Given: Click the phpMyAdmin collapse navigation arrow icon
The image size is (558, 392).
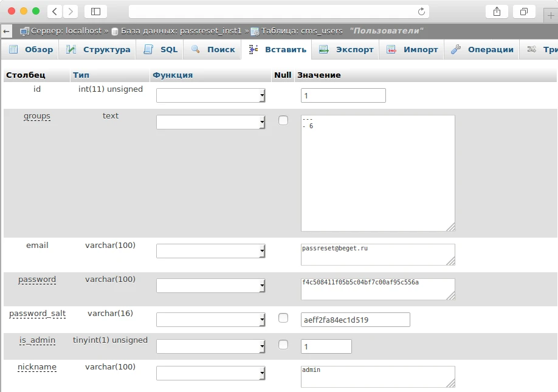Looking at the screenshot, I should coord(7,31).
